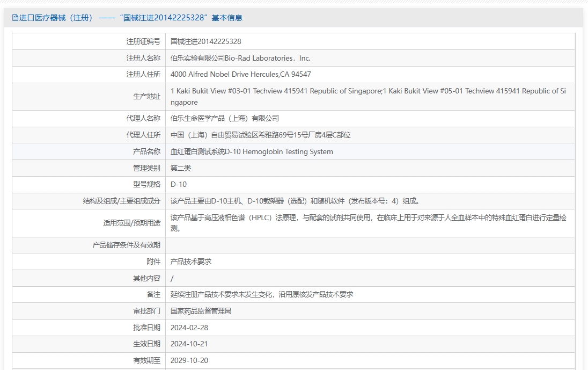
Task: Click the header title containing 国械注进20142225328 基本信息
Action: pyautogui.click(x=131, y=18)
